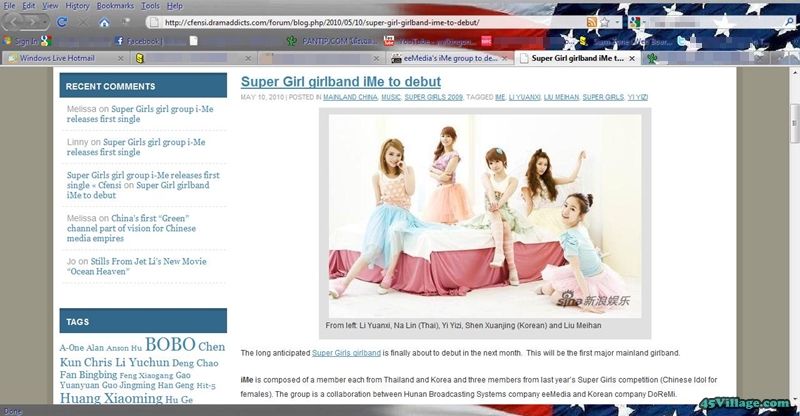Switch to the Windows Live Hotmail tab

pyautogui.click(x=57, y=58)
